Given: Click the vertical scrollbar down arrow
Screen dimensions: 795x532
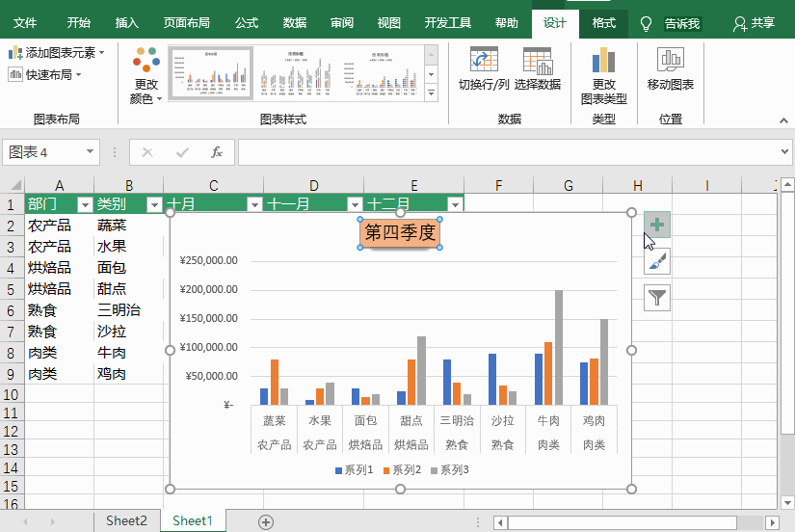Looking at the screenshot, I should pos(787,503).
